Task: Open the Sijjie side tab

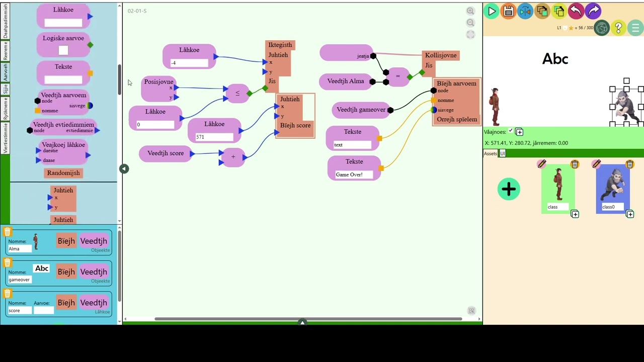Action: 6,89
